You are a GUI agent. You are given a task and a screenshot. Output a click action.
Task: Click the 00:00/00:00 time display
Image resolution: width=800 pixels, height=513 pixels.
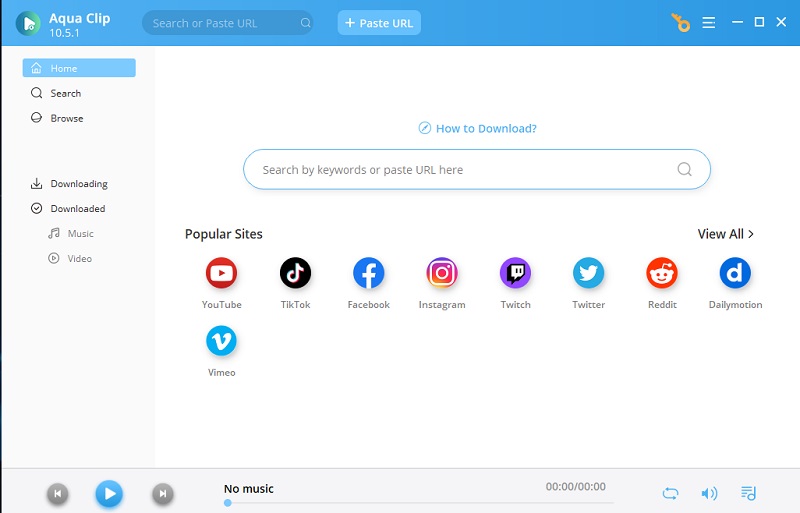[576, 486]
